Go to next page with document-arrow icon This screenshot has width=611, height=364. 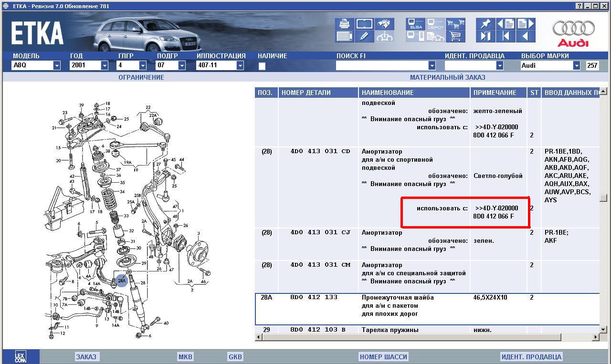tap(526, 24)
